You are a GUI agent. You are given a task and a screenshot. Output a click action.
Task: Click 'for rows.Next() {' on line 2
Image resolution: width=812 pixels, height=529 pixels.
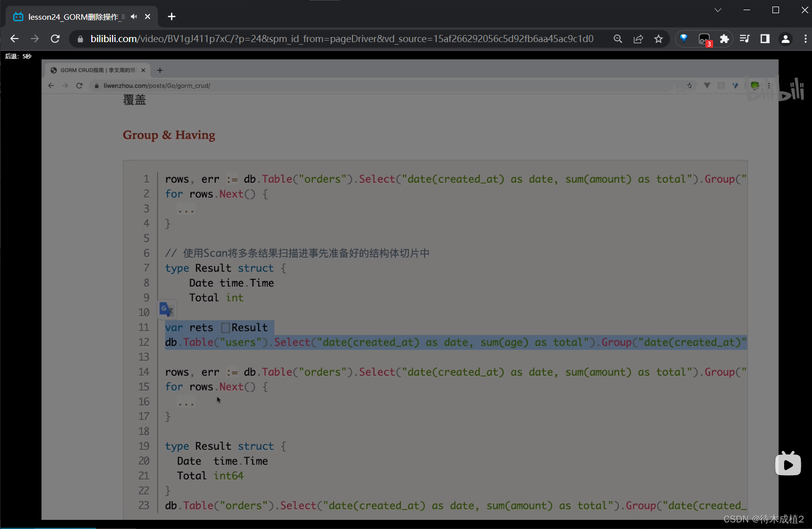(x=217, y=194)
